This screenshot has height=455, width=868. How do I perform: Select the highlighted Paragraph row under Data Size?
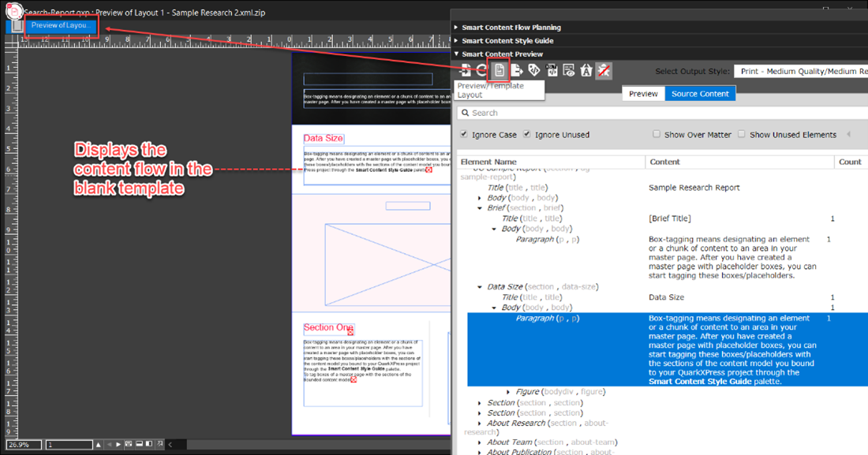pyautogui.click(x=668, y=349)
